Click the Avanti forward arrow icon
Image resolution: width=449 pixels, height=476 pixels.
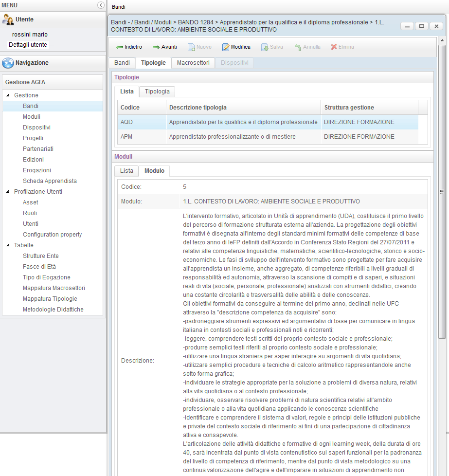[x=156, y=47]
